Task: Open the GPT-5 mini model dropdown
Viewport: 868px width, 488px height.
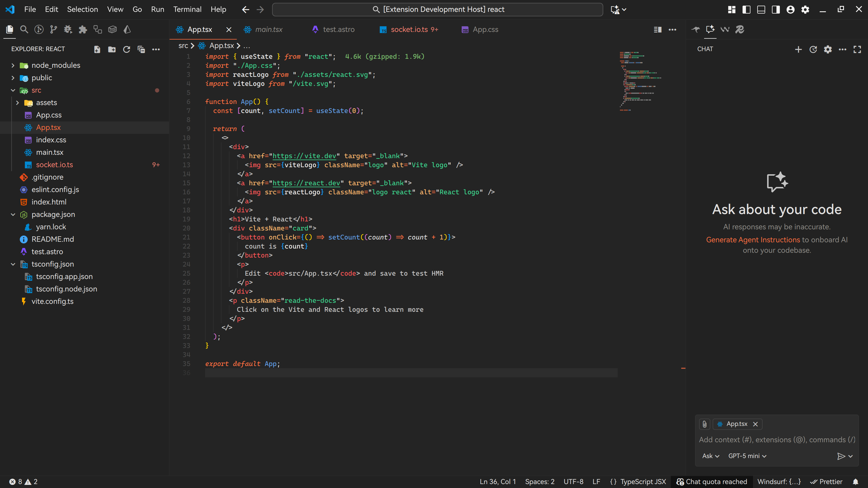Action: 747,456
